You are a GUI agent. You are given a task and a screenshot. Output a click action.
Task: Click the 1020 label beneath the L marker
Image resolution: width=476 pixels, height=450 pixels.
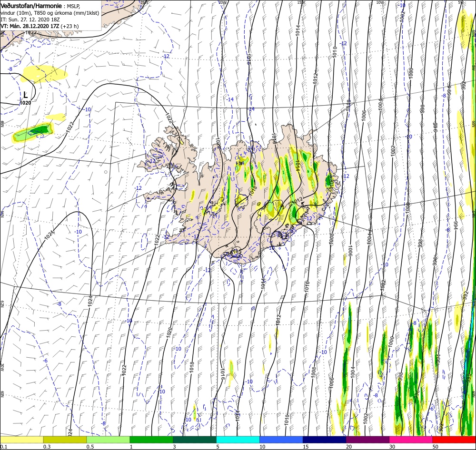pyautogui.click(x=26, y=103)
